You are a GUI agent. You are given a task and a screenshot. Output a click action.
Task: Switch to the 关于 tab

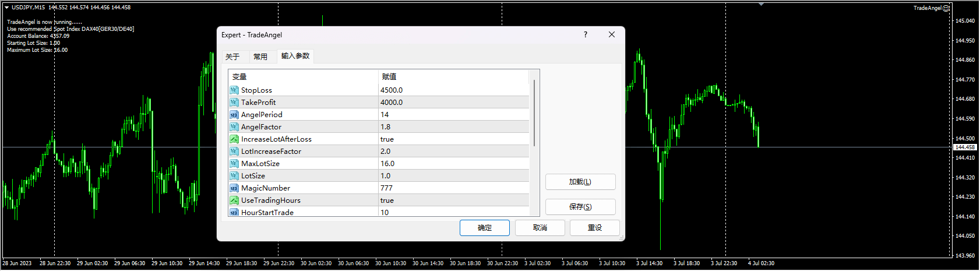(x=232, y=57)
